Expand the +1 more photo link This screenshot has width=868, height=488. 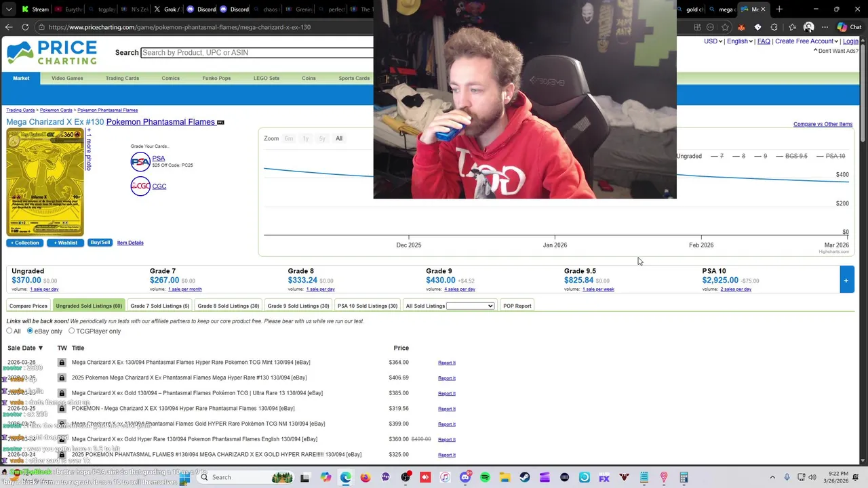[88, 149]
